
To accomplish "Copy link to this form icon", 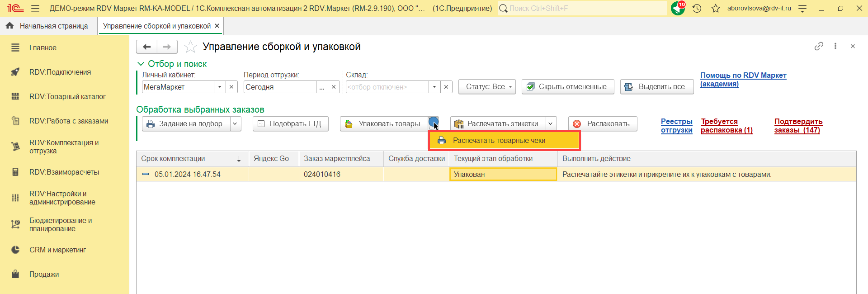I will click(x=819, y=46).
